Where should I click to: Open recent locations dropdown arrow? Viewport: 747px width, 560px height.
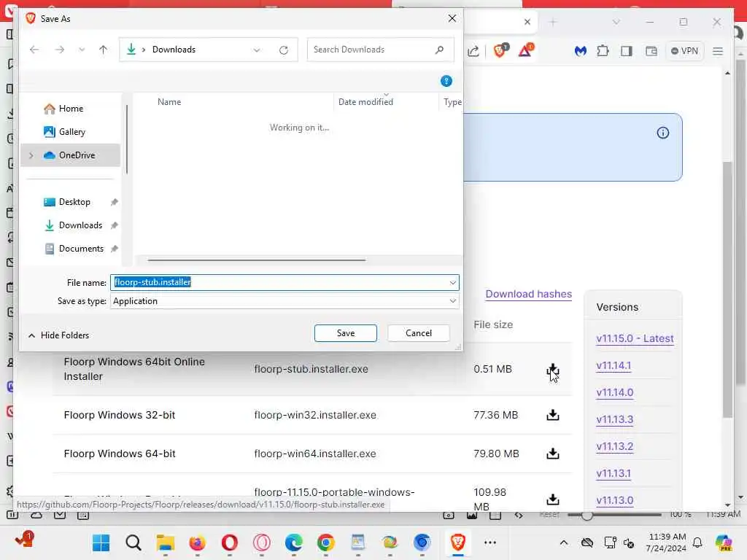coord(82,50)
